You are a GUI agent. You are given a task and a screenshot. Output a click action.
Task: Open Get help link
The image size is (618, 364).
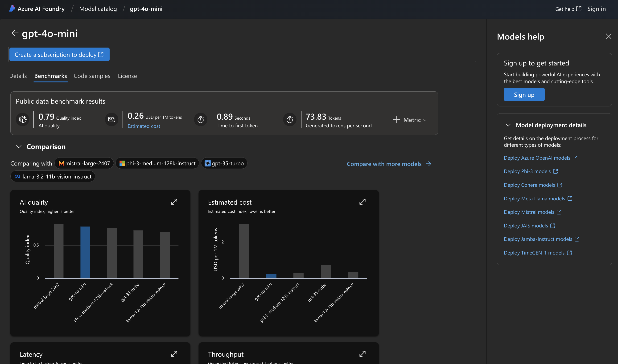pos(568,9)
